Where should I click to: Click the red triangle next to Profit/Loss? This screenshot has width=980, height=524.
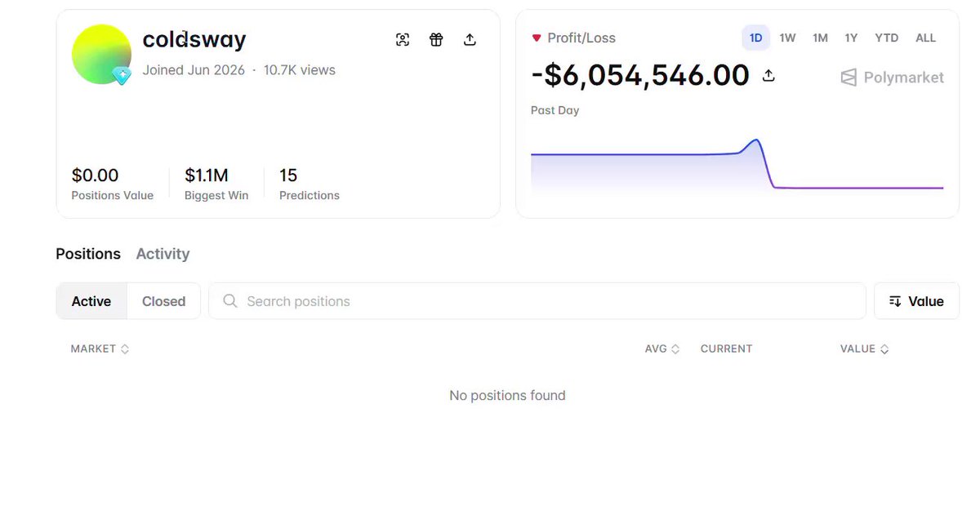coord(537,38)
